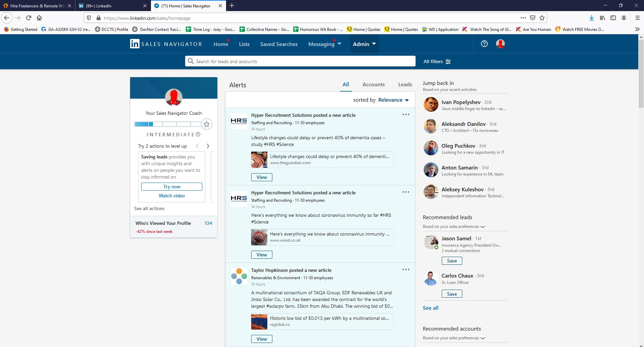The height and width of the screenshot is (347, 644).
Task: View the Taylor Hopkinson solar article alert
Action: pyautogui.click(x=262, y=339)
